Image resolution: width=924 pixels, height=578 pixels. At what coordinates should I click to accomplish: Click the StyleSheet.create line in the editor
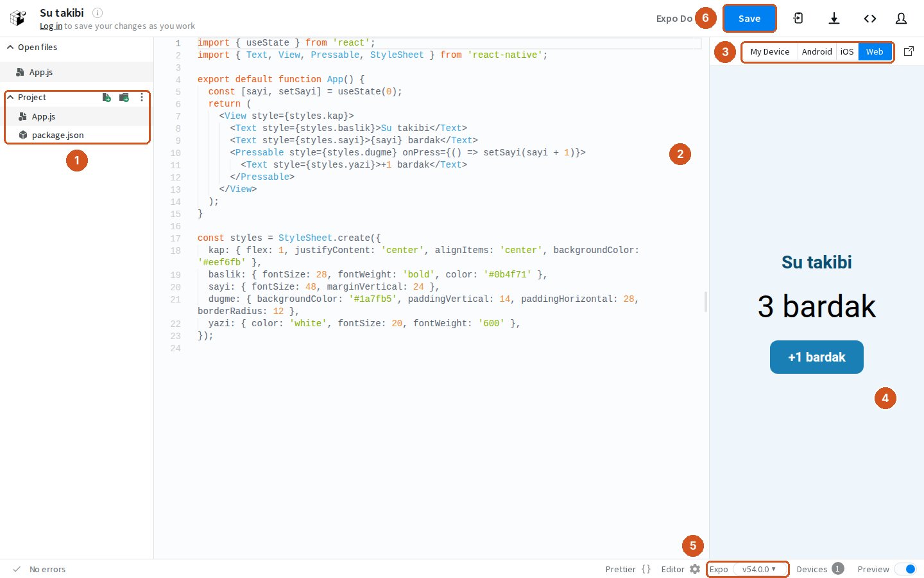tap(289, 238)
